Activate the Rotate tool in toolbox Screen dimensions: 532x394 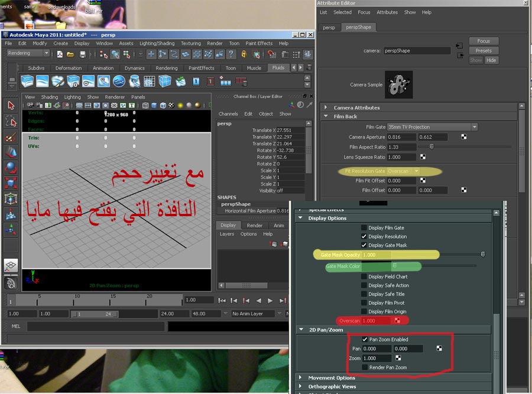pos(11,168)
